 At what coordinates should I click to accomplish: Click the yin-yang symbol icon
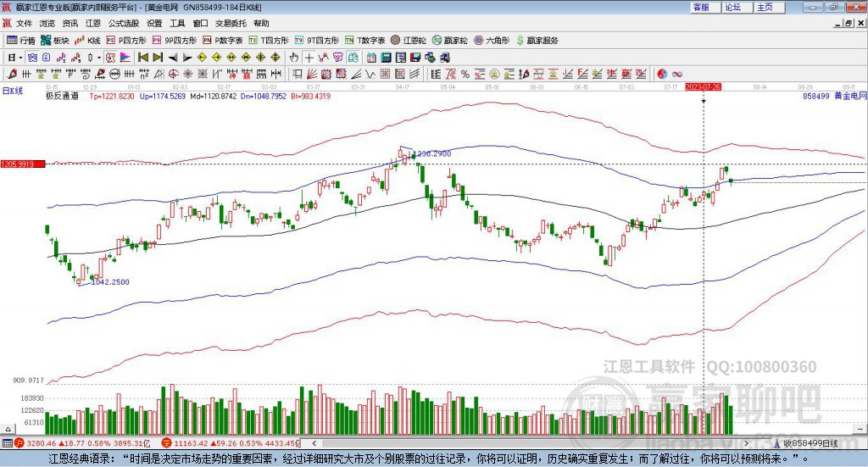[x=662, y=74]
